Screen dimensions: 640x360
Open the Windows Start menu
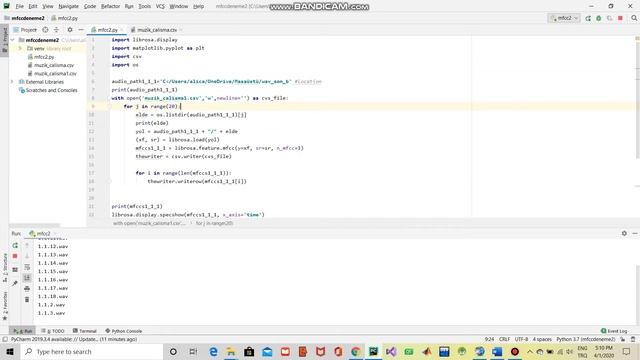[10, 351]
